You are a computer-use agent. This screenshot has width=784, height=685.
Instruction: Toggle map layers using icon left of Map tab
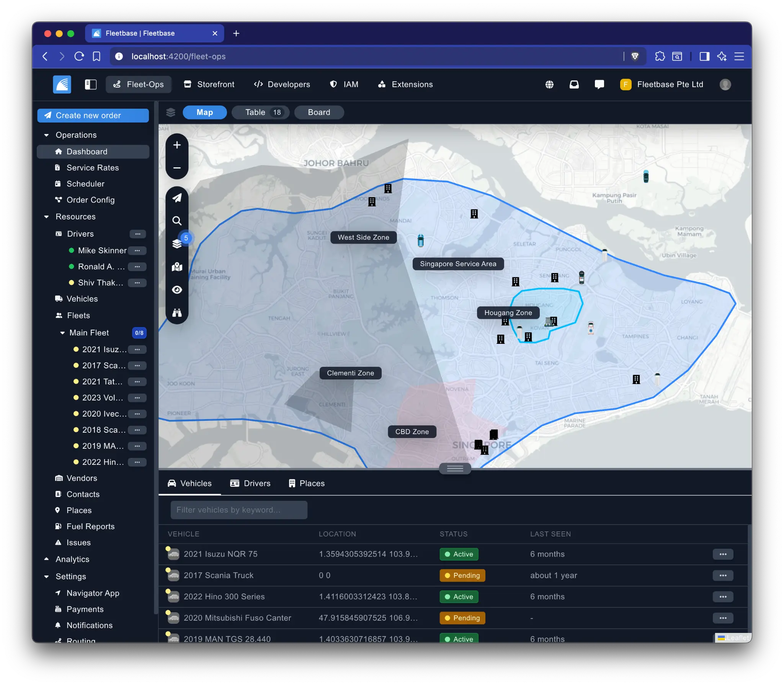pos(170,112)
